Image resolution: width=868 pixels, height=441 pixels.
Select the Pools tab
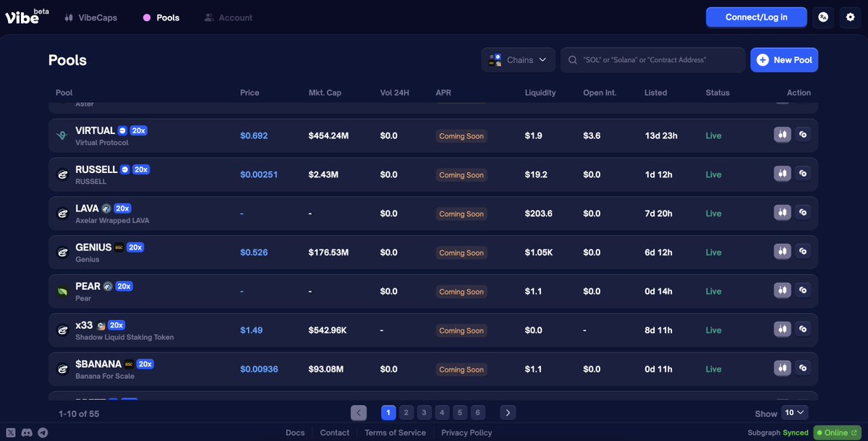(161, 17)
